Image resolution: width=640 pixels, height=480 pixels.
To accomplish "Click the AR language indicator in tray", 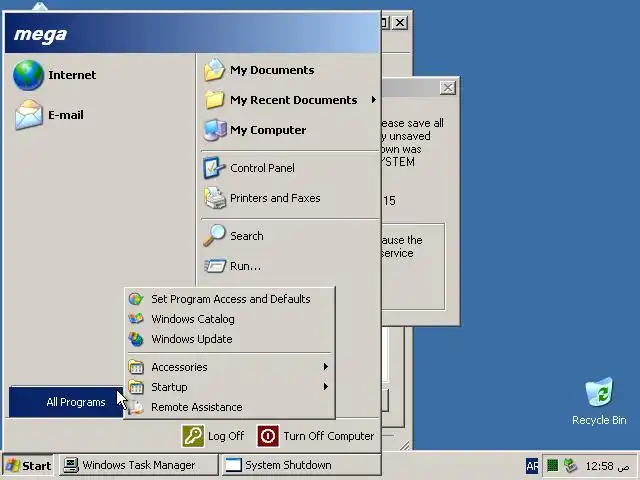I will point(532,465).
